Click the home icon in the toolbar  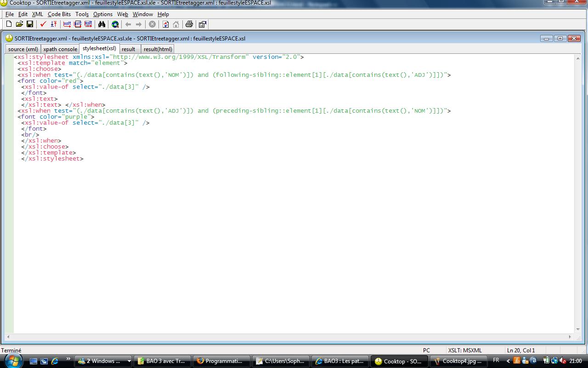point(176,24)
